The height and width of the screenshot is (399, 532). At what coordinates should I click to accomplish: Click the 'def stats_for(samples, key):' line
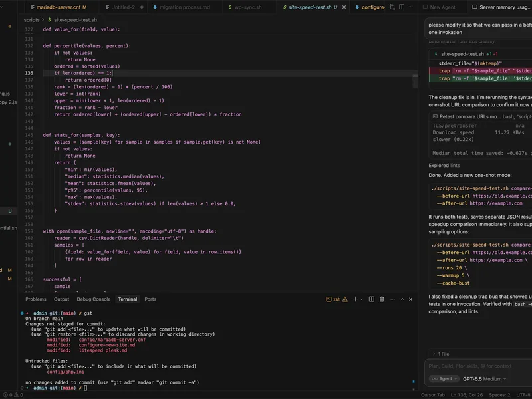pos(81,135)
